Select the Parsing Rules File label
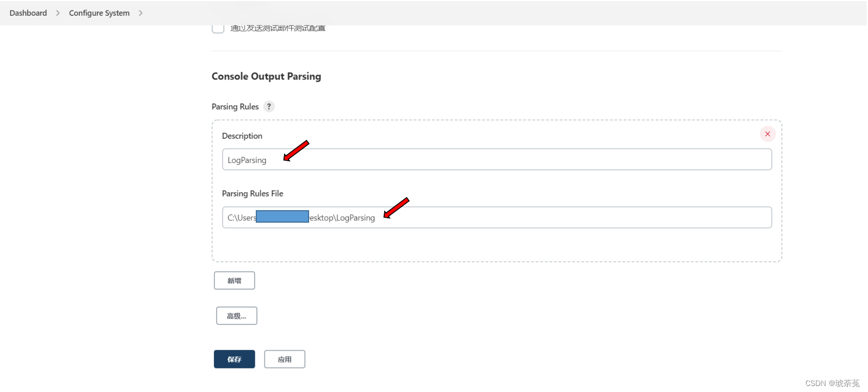Image resolution: width=868 pixels, height=392 pixels. [x=253, y=194]
